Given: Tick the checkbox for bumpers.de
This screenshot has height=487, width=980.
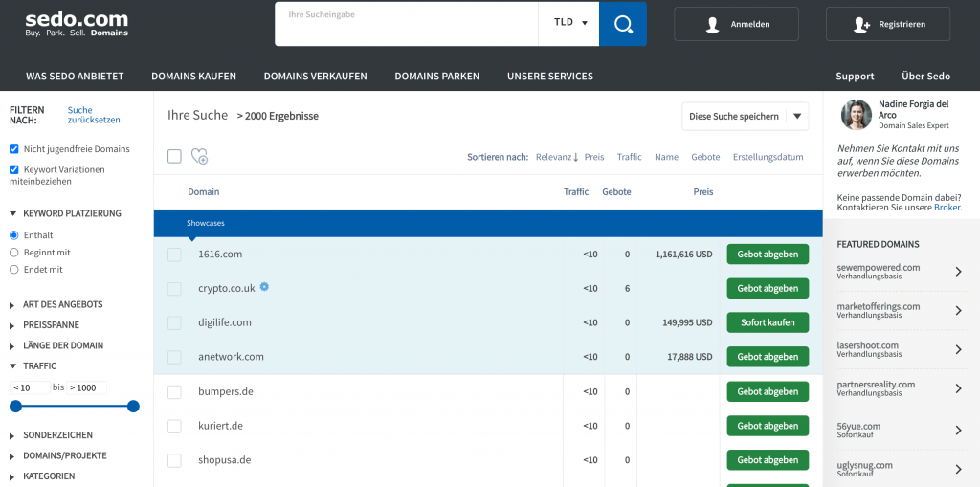Looking at the screenshot, I should point(174,391).
